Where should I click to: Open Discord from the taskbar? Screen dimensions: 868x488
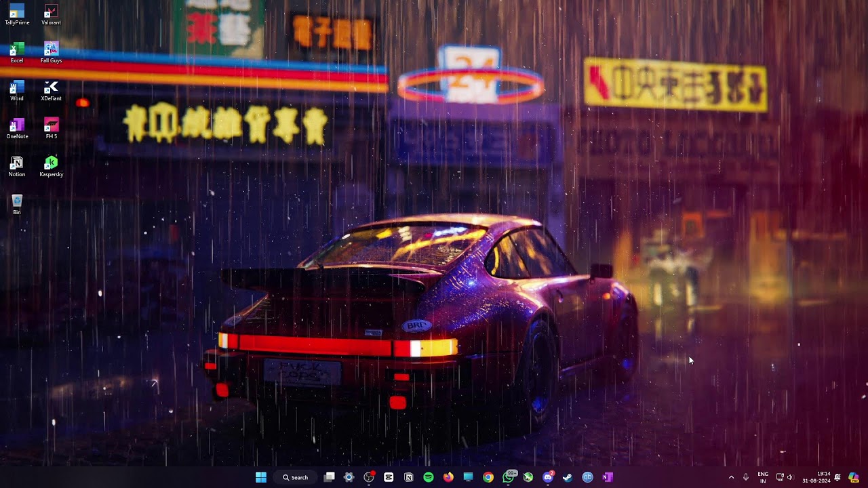pos(548,477)
